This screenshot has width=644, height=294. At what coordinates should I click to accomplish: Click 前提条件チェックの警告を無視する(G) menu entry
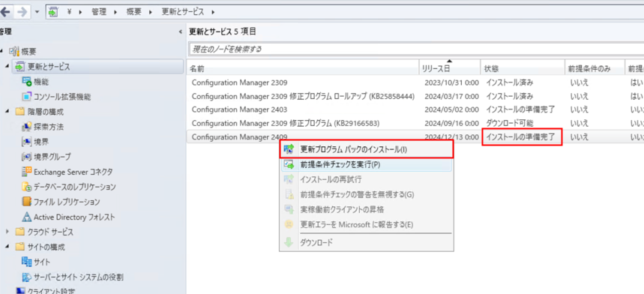point(367,195)
